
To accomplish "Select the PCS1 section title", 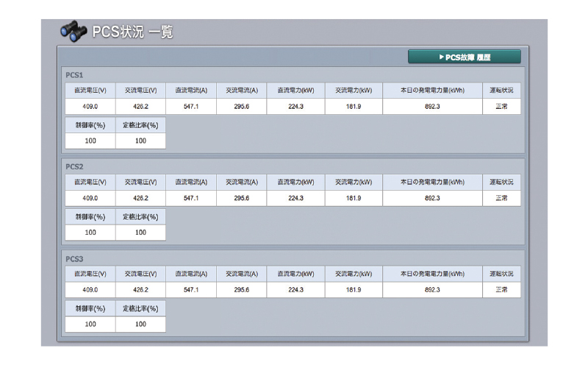I will [x=74, y=75].
